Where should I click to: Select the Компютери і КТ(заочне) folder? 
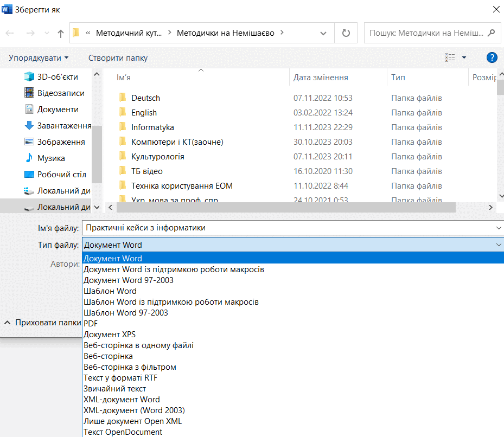tap(177, 142)
